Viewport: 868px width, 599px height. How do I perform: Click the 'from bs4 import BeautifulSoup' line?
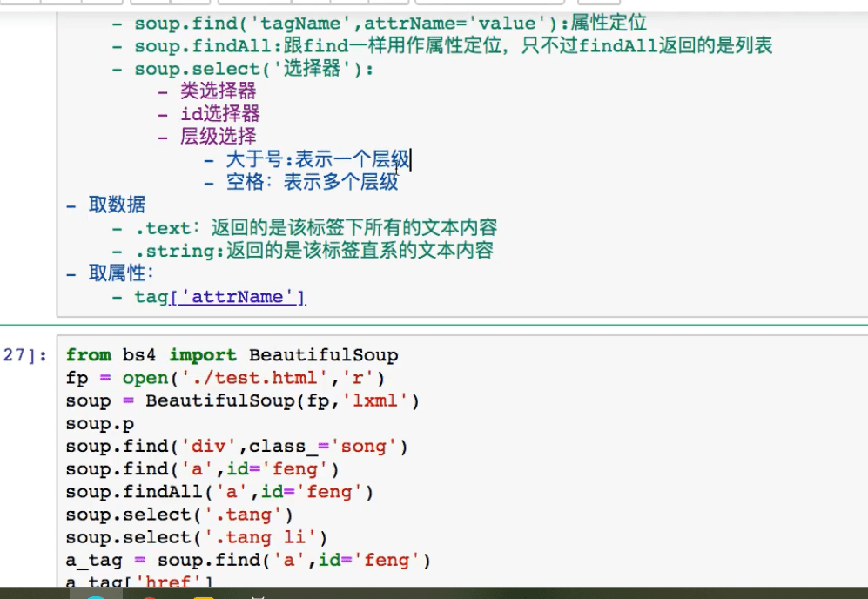232,355
